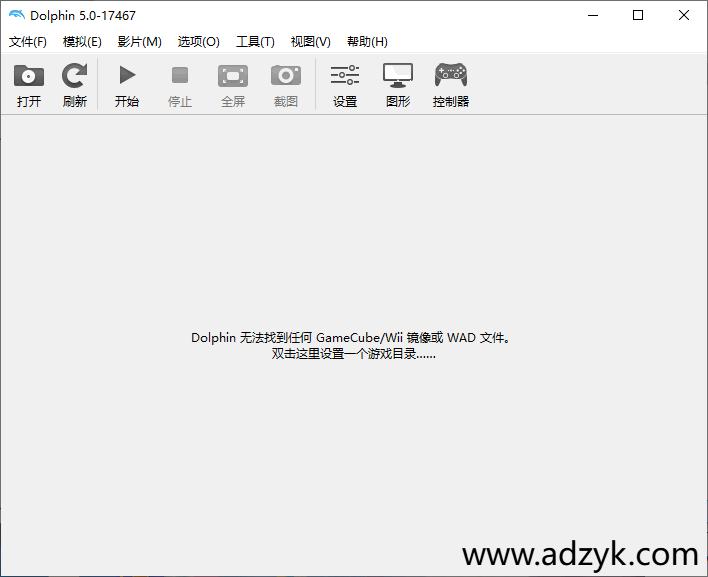Click the Screenshot (截图) camera icon
Viewport: 708px width, 577px height.
(x=286, y=75)
